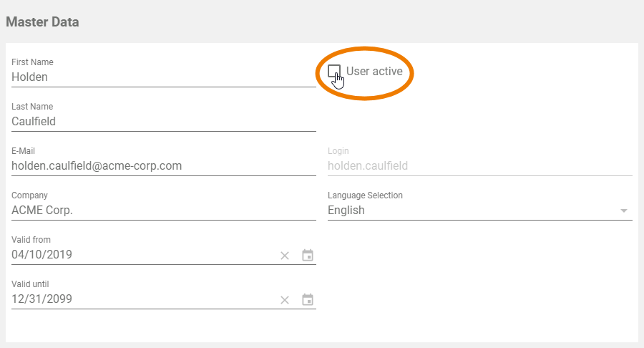Image resolution: width=644 pixels, height=348 pixels.
Task: Click the Last Name field containing Caulfield
Action: (163, 122)
